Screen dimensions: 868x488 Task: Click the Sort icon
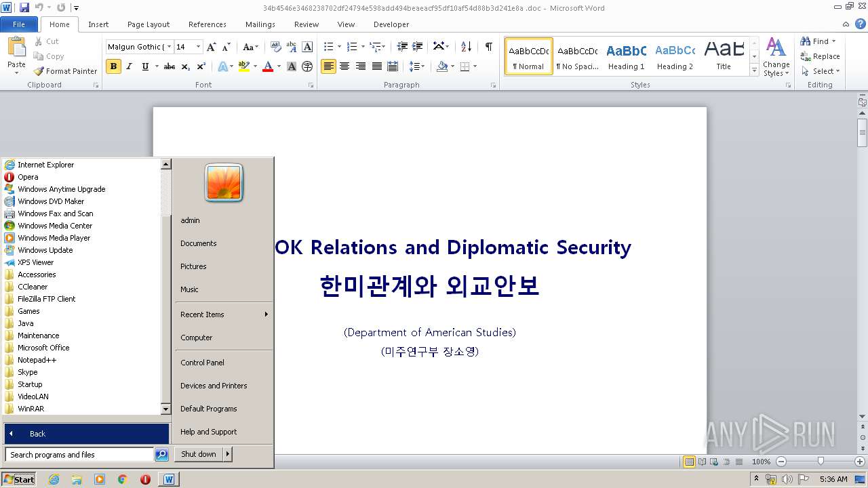tap(466, 47)
